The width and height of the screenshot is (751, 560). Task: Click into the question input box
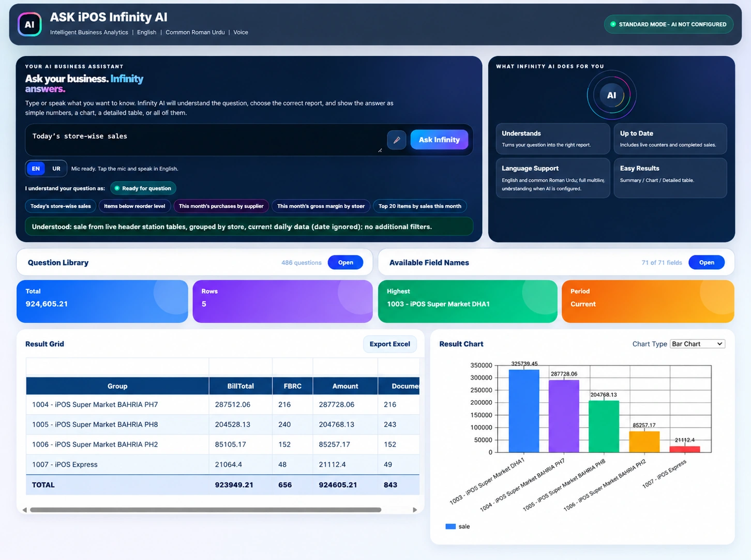pyautogui.click(x=204, y=140)
